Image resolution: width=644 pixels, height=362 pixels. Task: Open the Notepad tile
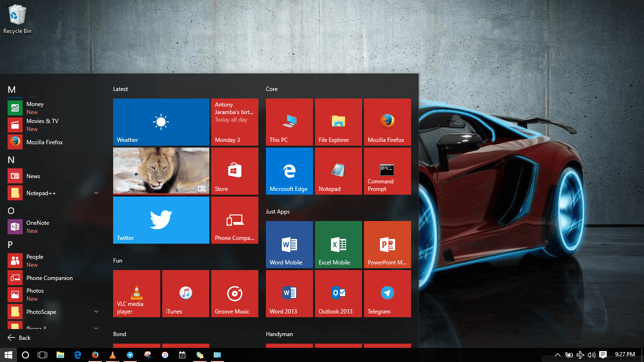pos(339,171)
